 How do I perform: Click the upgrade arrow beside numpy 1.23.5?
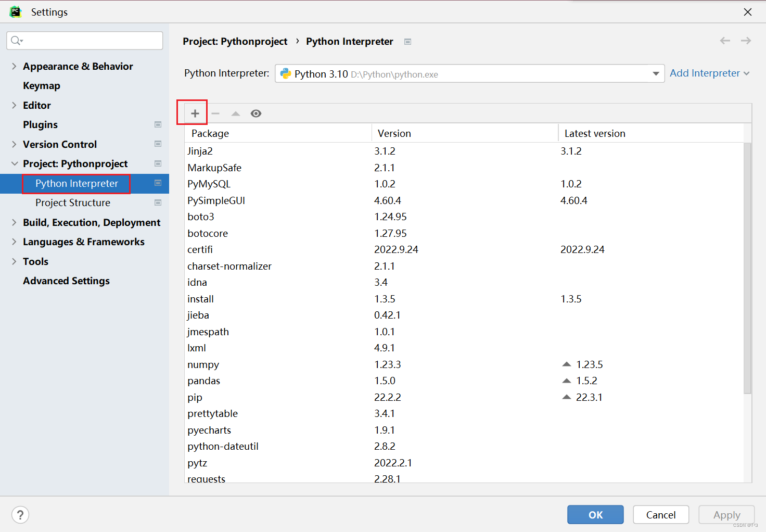(x=567, y=364)
